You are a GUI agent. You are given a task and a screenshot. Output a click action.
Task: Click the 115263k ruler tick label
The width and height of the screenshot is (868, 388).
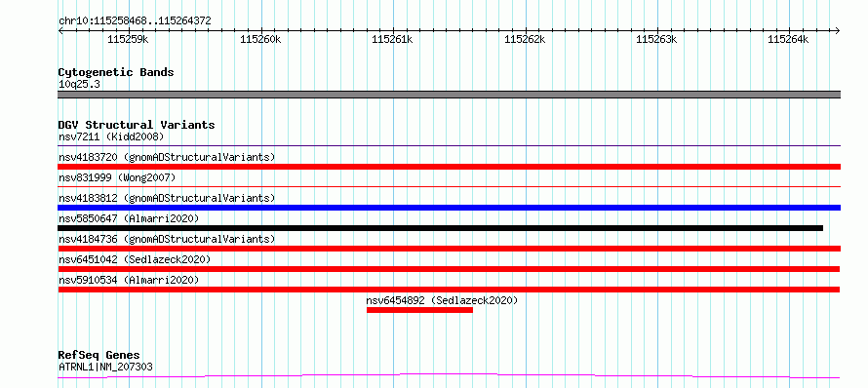656,39
